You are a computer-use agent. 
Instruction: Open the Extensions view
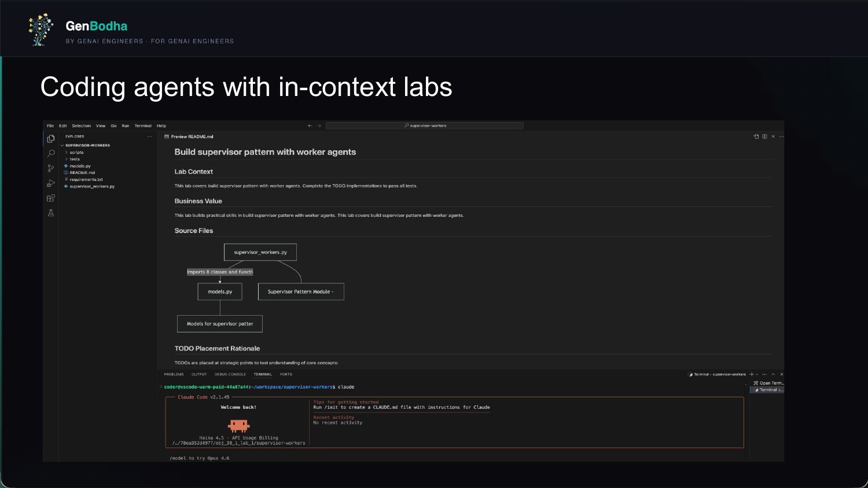[x=51, y=198]
